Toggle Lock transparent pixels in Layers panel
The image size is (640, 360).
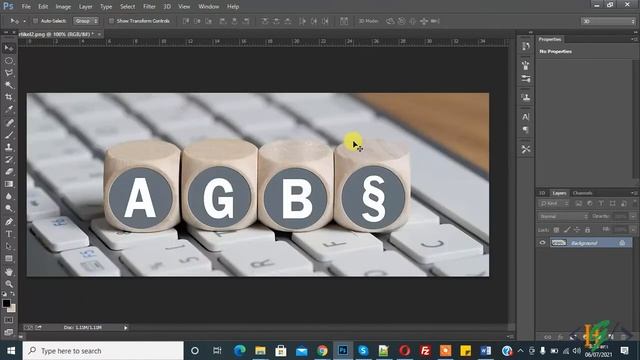556,230
